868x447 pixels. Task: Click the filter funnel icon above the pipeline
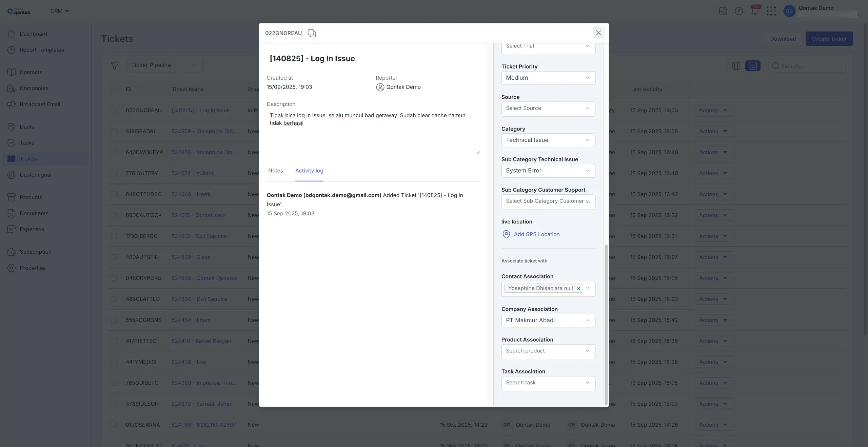coord(115,65)
